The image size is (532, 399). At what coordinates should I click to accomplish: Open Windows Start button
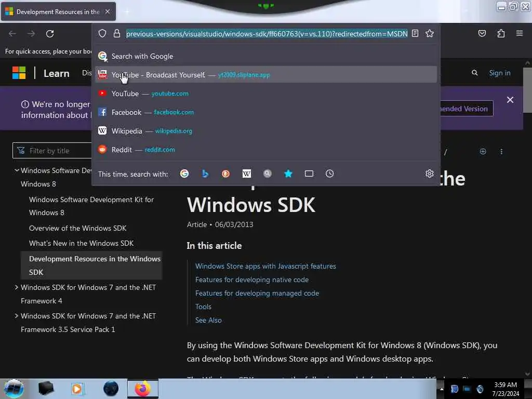click(14, 389)
